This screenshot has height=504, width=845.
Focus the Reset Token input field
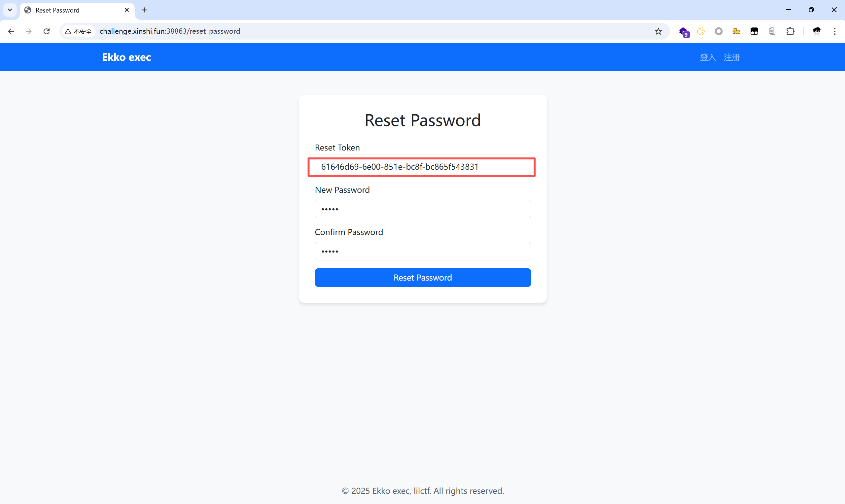(x=422, y=167)
